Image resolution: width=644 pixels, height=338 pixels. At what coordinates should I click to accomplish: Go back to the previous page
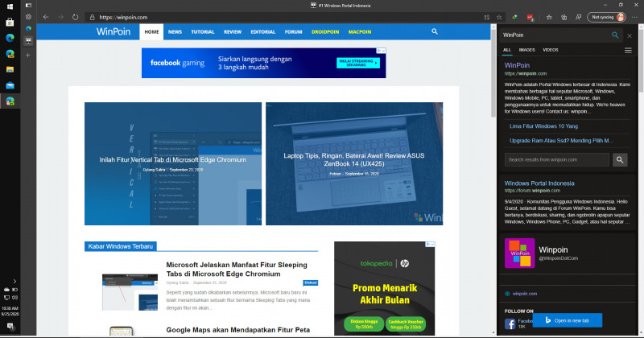(x=46, y=17)
